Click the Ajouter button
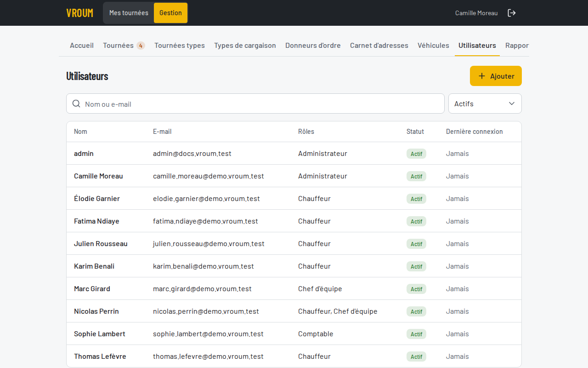 (496, 76)
